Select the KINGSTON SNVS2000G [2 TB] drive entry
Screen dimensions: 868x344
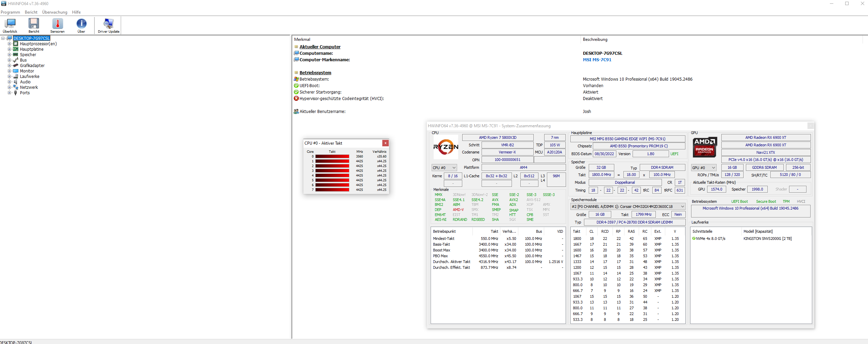point(767,239)
